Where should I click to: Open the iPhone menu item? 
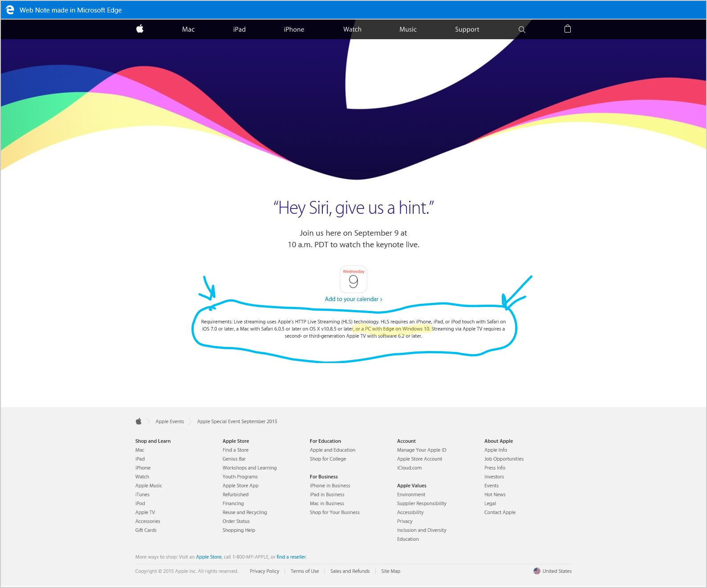(x=294, y=29)
